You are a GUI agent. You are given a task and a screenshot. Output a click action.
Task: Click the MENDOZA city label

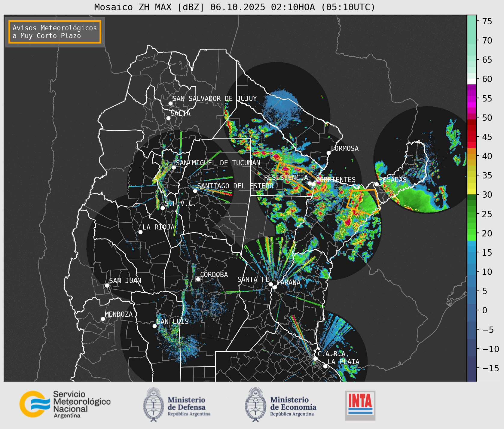click(x=119, y=314)
